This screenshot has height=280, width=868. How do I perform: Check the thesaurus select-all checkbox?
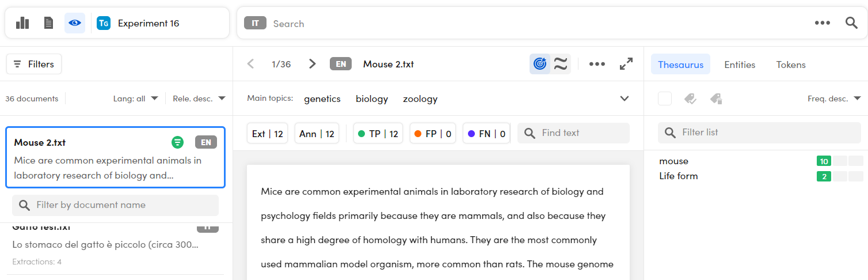pyautogui.click(x=665, y=99)
